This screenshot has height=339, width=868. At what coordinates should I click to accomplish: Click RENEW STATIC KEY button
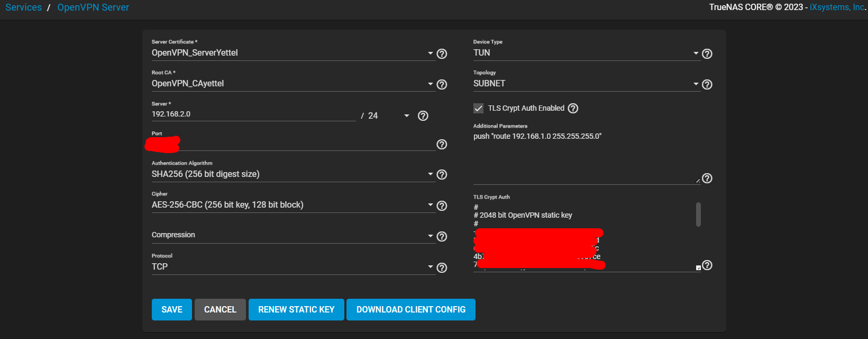click(296, 310)
